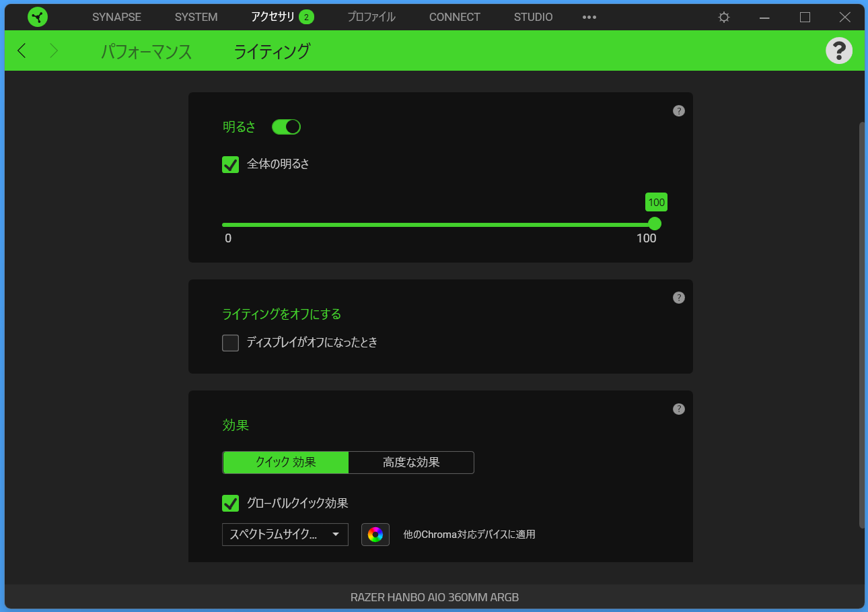Switch to the CONNECT tab
This screenshot has width=868, height=612.
tap(455, 18)
